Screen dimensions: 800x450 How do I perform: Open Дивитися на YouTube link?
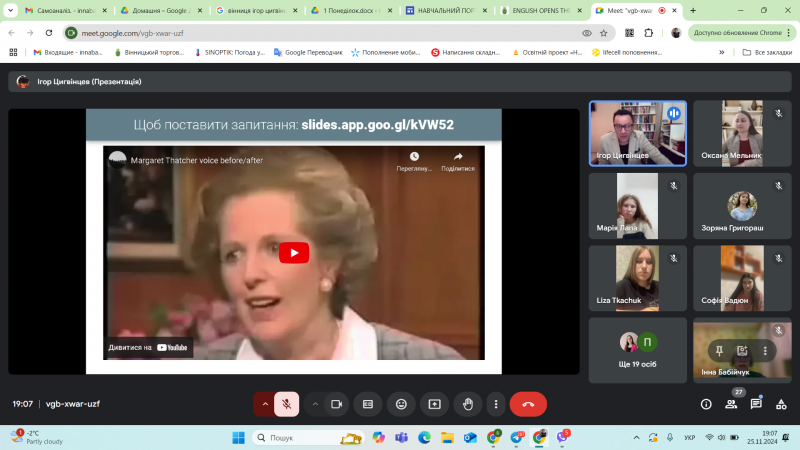point(148,347)
